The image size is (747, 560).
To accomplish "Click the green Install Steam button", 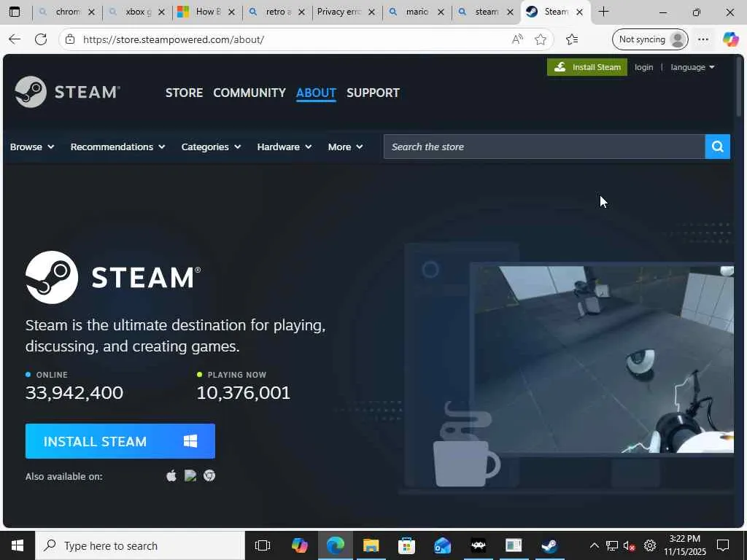I will (587, 67).
